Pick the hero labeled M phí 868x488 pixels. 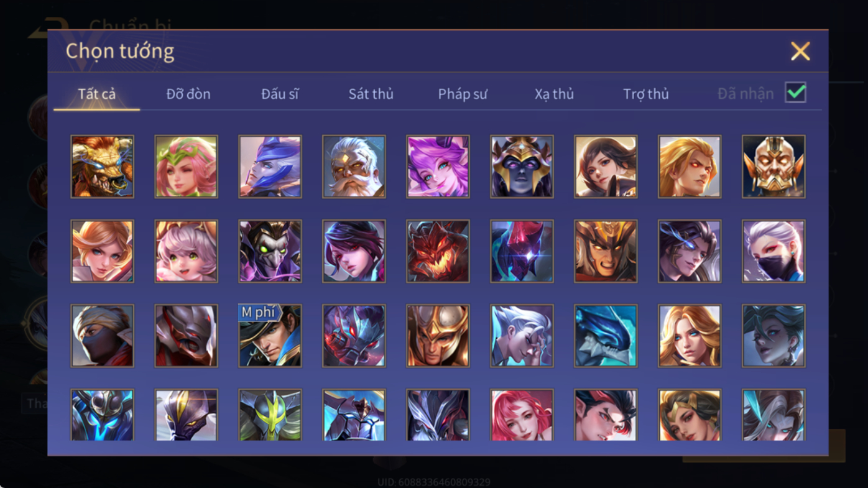pos(270,336)
